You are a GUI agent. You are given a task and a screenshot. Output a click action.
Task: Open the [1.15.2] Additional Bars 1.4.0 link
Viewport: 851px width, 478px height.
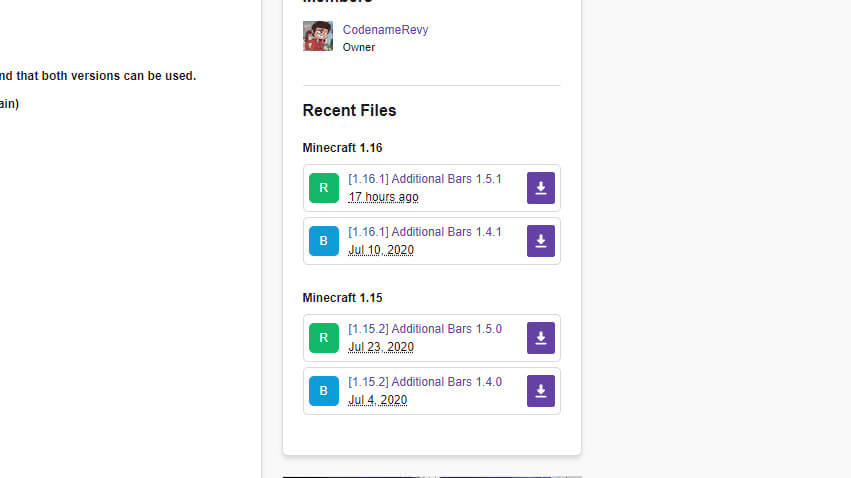click(425, 382)
